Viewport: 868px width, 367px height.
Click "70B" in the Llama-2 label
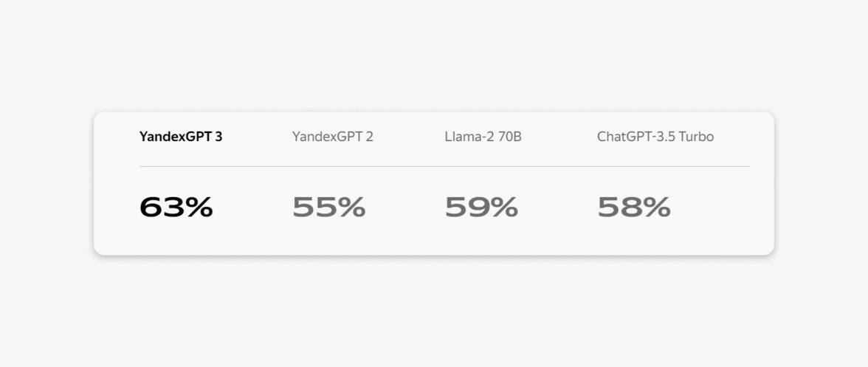(509, 137)
